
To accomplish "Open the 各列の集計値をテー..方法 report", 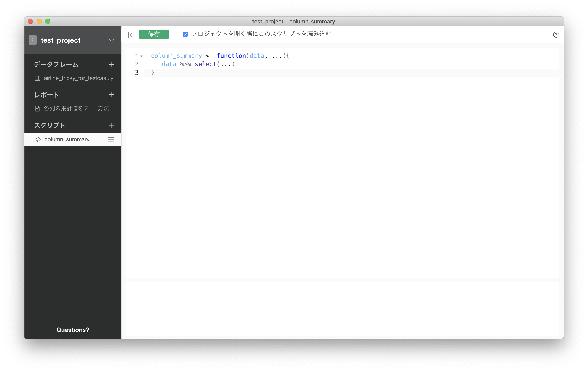I will [76, 108].
